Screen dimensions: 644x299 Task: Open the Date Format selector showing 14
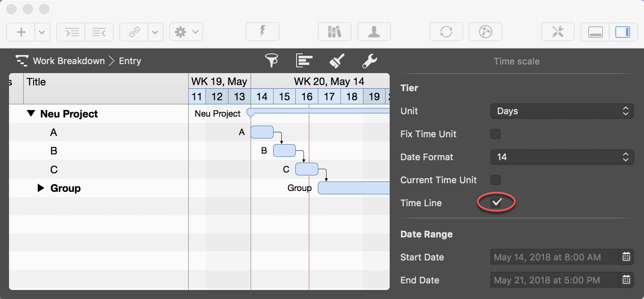point(562,157)
